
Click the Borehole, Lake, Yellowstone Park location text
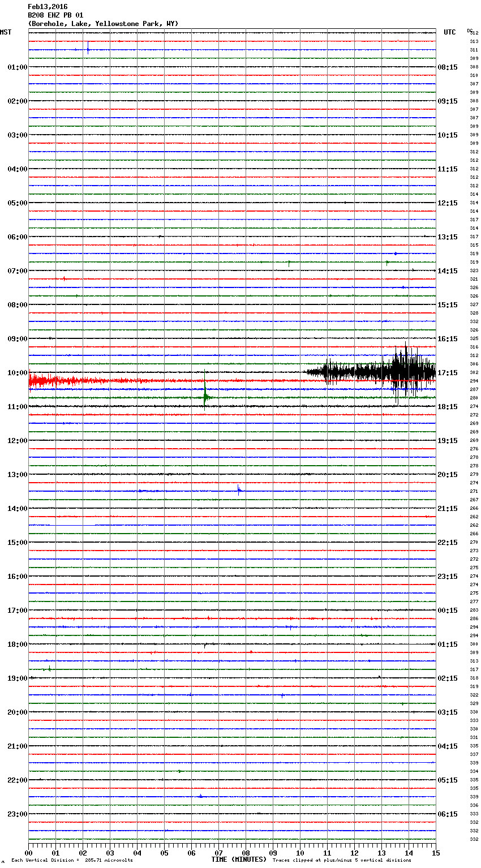click(x=103, y=24)
